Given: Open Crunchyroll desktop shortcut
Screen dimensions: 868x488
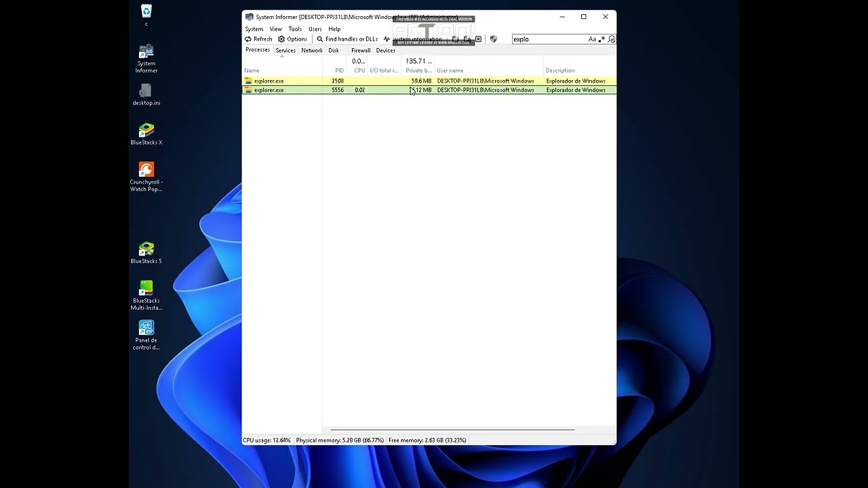Looking at the screenshot, I should 146,178.
